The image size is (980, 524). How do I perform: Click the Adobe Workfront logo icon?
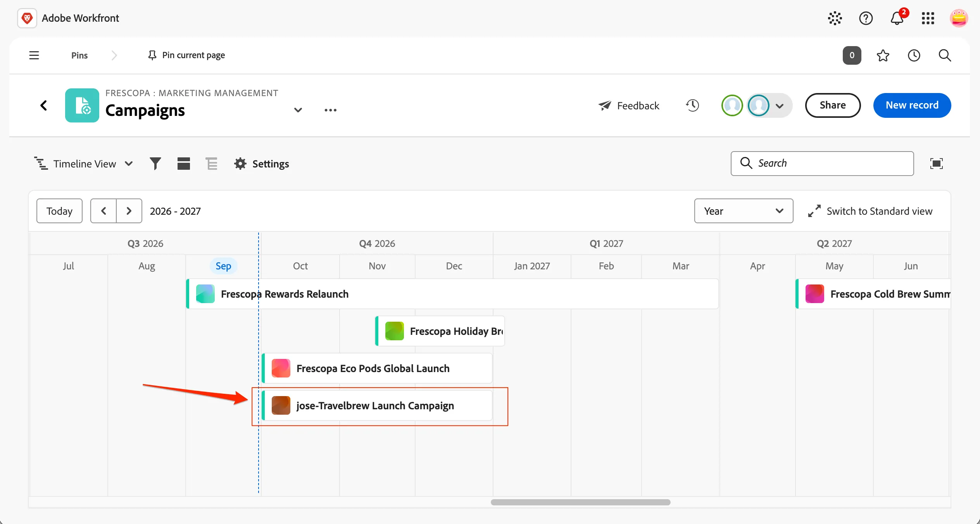coord(27,18)
